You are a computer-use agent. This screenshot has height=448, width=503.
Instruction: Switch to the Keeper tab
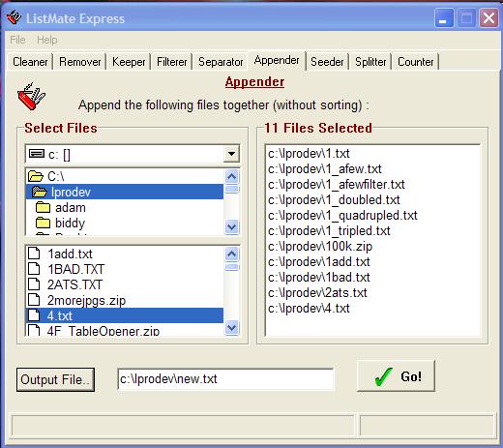(x=129, y=62)
